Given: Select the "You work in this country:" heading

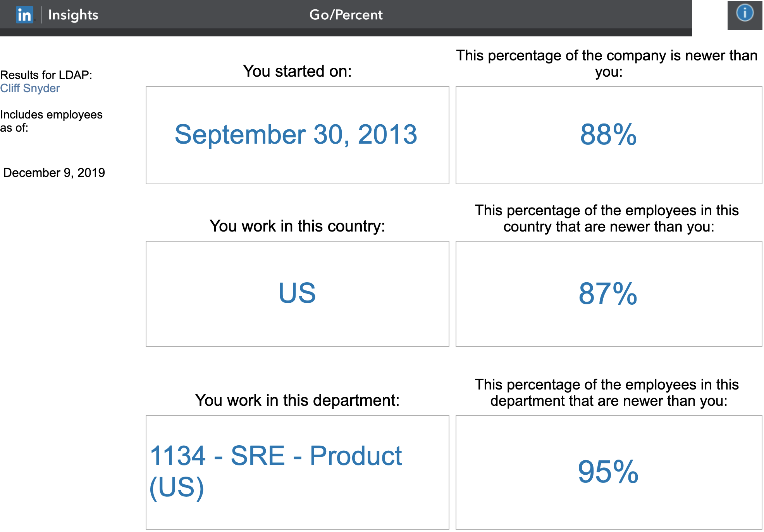Looking at the screenshot, I should (297, 226).
